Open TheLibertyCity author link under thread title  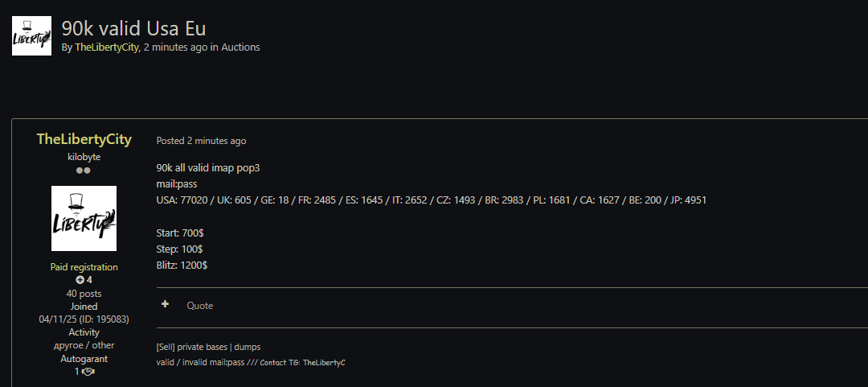(107, 47)
